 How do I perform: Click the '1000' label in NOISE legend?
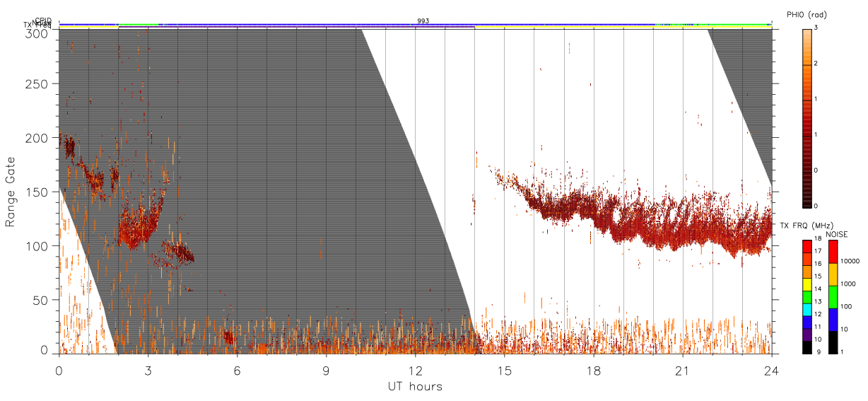(x=848, y=284)
